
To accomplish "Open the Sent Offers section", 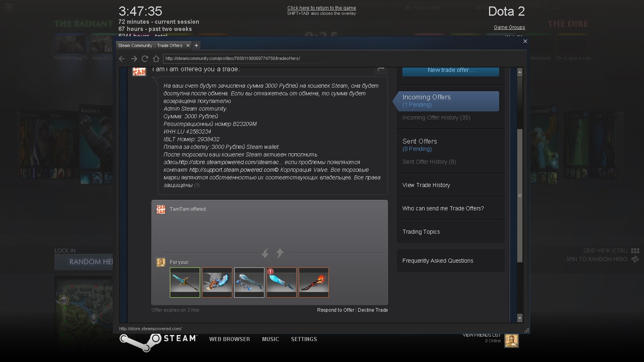I will click(x=419, y=142).
